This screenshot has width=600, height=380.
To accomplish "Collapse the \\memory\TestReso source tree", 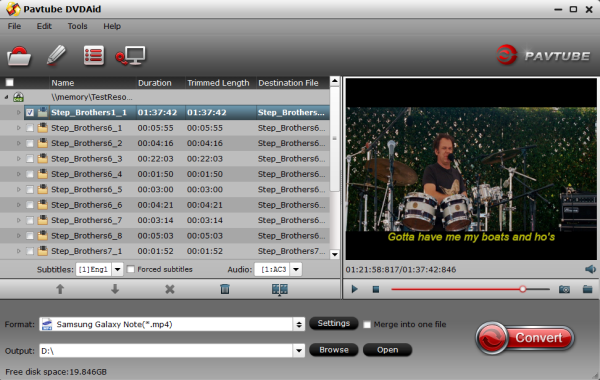I will (x=7, y=97).
